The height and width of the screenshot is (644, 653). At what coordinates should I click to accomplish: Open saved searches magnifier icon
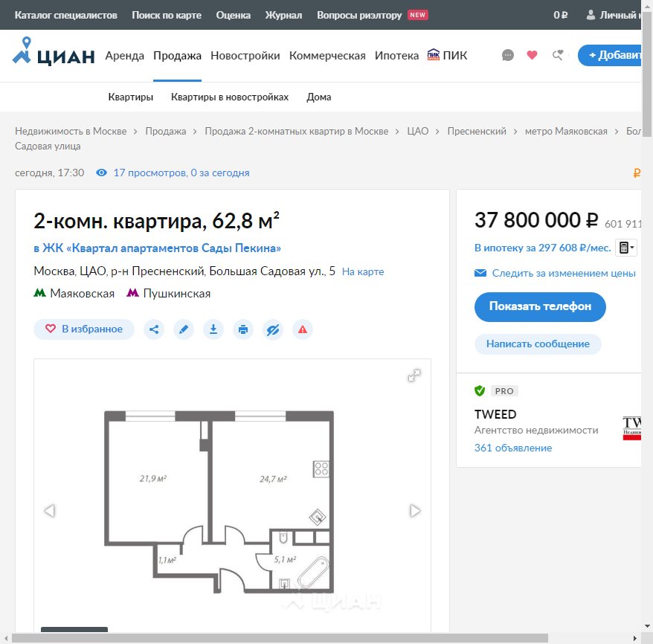click(557, 55)
